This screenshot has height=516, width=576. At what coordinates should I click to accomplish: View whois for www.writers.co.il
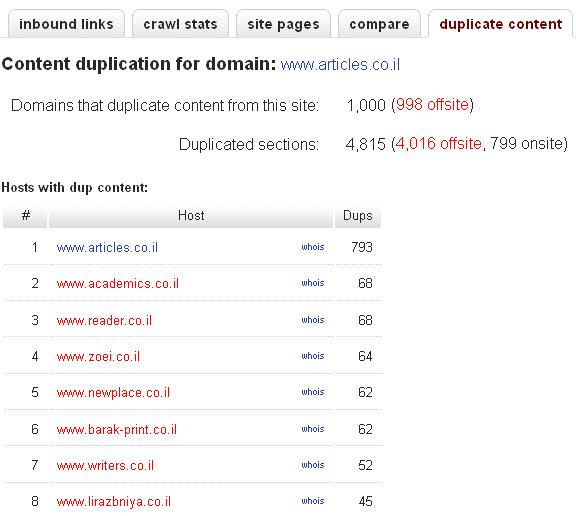(x=313, y=465)
